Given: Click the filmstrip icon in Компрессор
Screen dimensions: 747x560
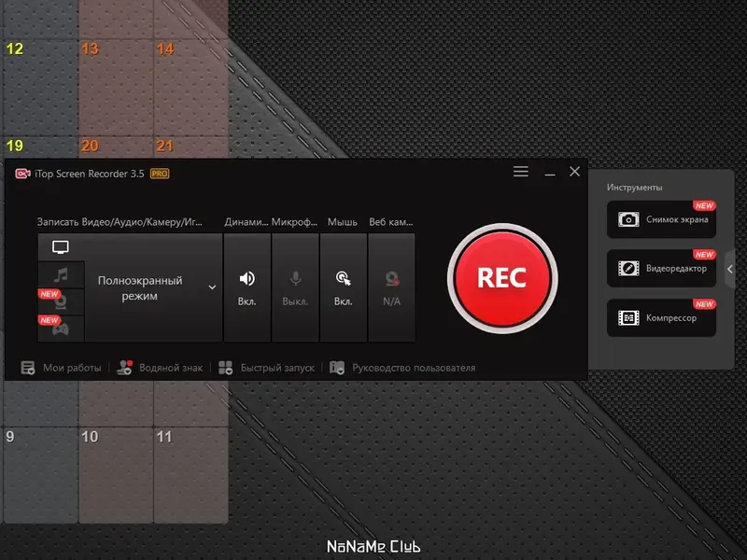Looking at the screenshot, I should coord(628,317).
